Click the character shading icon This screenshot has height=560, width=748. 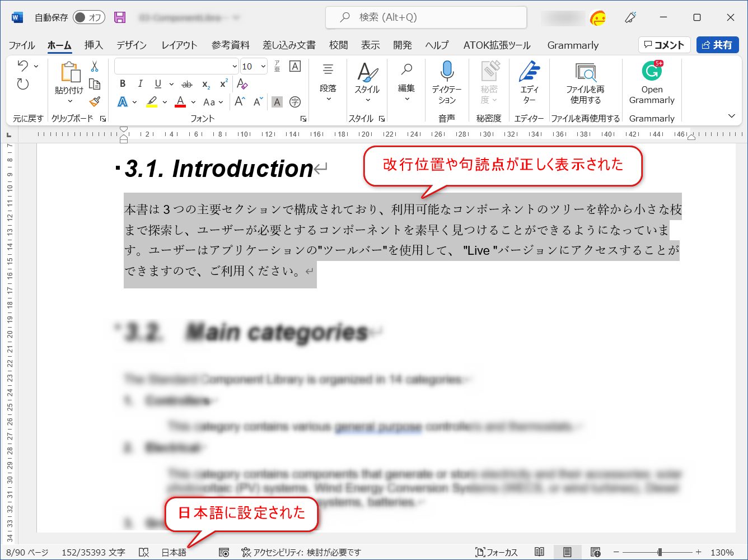click(277, 102)
